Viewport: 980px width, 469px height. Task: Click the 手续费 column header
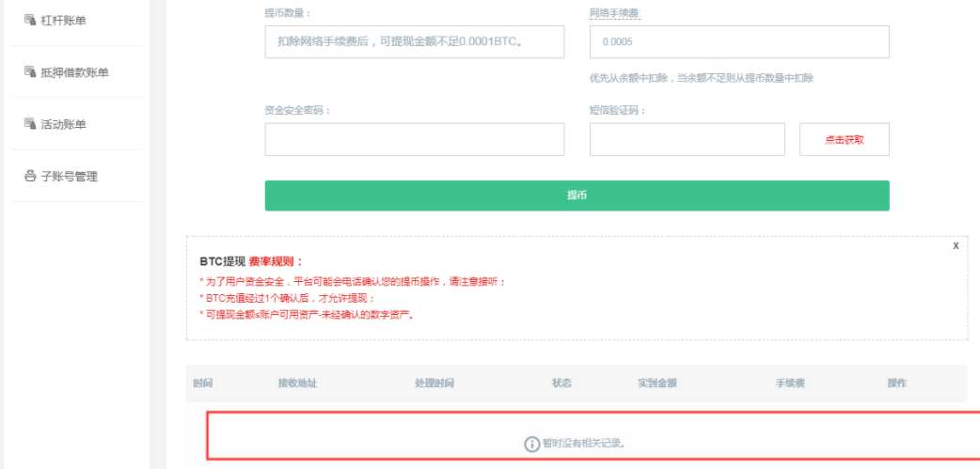pos(790,383)
